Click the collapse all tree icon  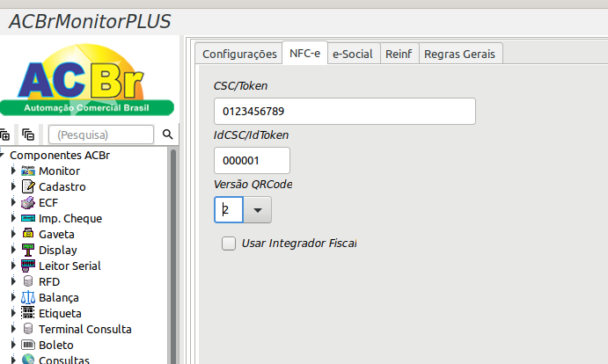pos(28,135)
